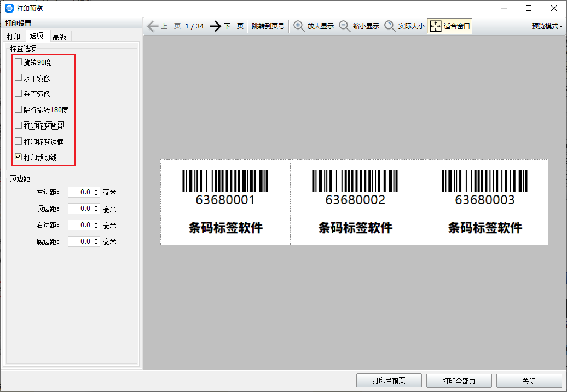Toggle the 水平镜像 checkbox
Viewport: 567px width, 392px height.
pos(19,78)
